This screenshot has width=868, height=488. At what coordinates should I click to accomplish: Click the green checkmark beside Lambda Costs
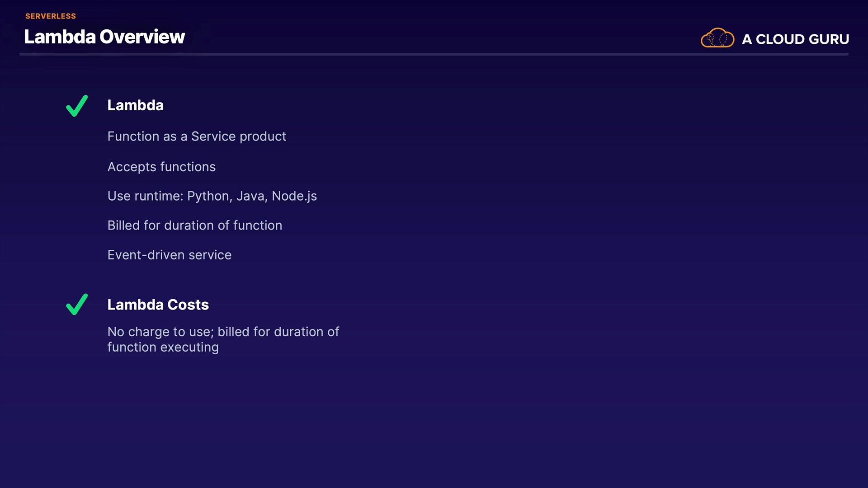[x=77, y=305]
